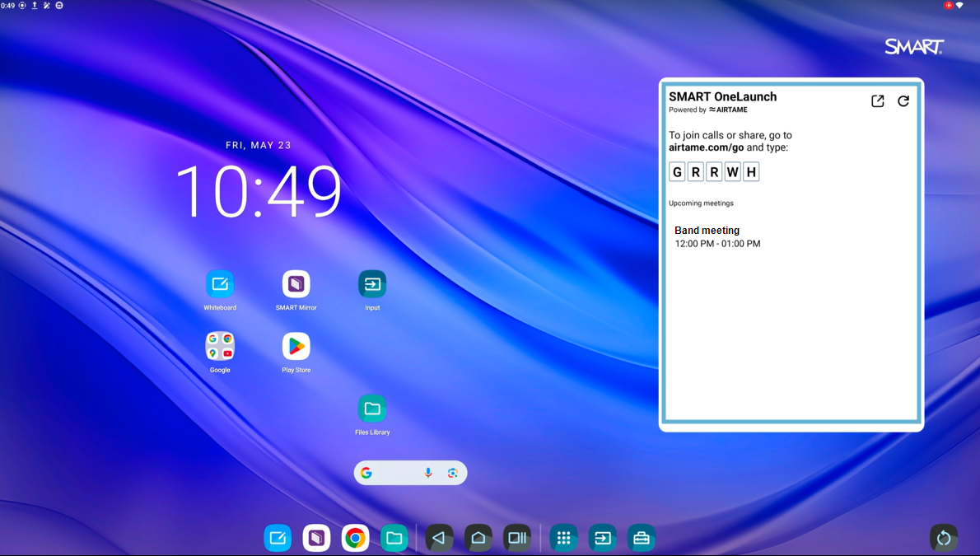
Task: Open the toolbox icon in the dock
Action: (641, 538)
